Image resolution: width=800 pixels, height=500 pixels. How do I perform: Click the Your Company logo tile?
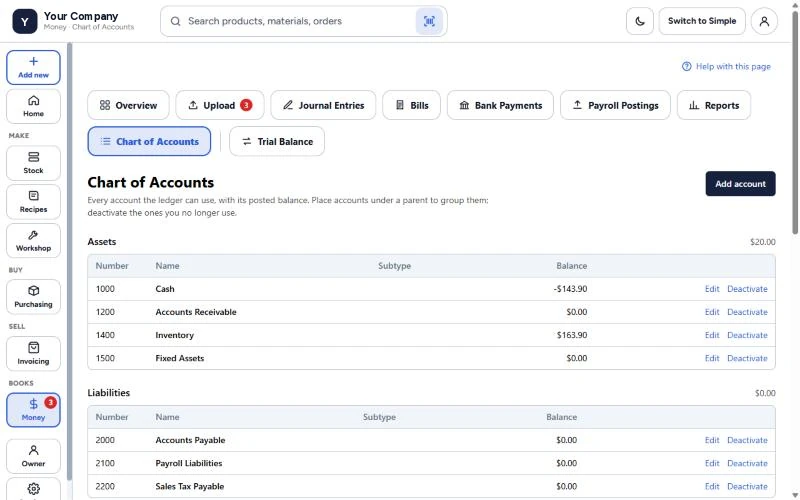[x=24, y=21]
